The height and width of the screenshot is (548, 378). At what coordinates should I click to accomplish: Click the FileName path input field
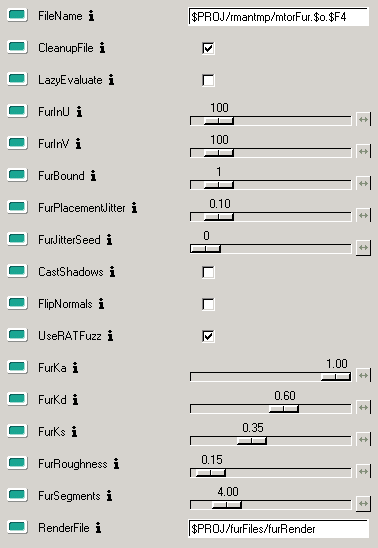tap(278, 17)
